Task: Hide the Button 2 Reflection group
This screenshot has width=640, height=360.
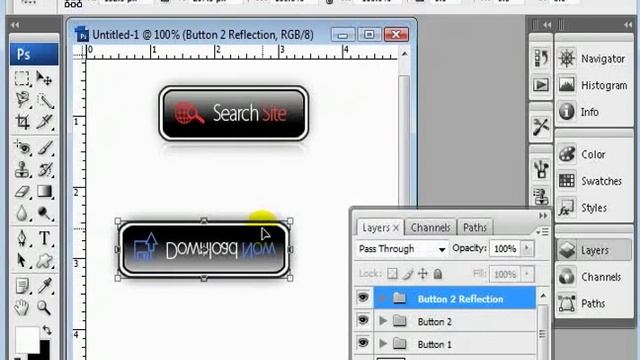Action: pos(363,298)
